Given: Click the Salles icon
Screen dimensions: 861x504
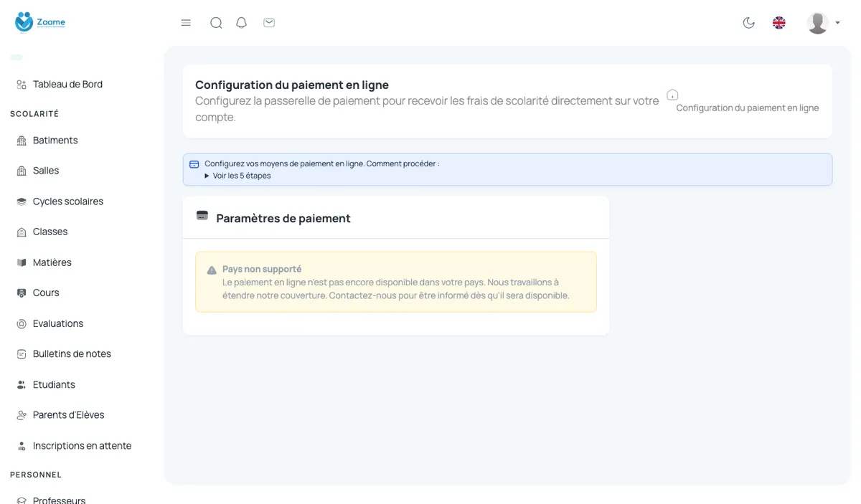Looking at the screenshot, I should [22, 171].
